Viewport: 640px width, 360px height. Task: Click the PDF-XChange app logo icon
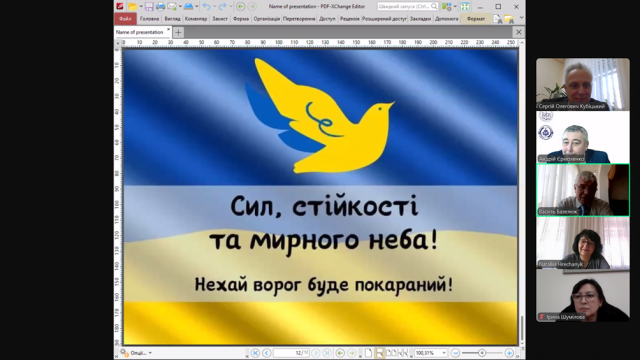(x=120, y=7)
